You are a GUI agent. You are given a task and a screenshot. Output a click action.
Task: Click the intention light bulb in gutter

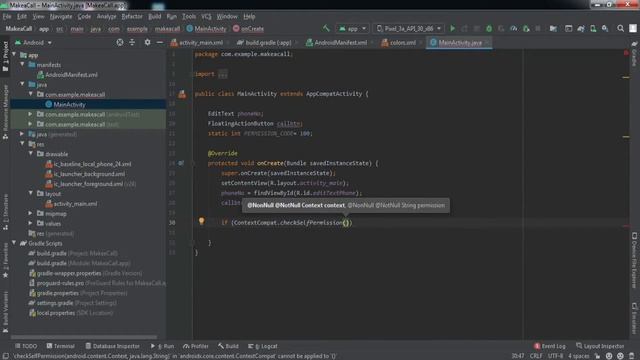(201, 221)
